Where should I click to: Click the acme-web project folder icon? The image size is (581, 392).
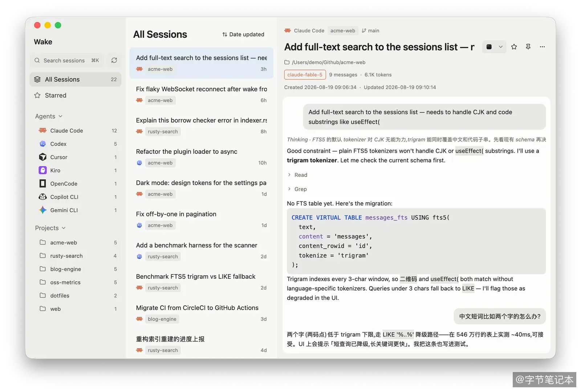point(42,242)
